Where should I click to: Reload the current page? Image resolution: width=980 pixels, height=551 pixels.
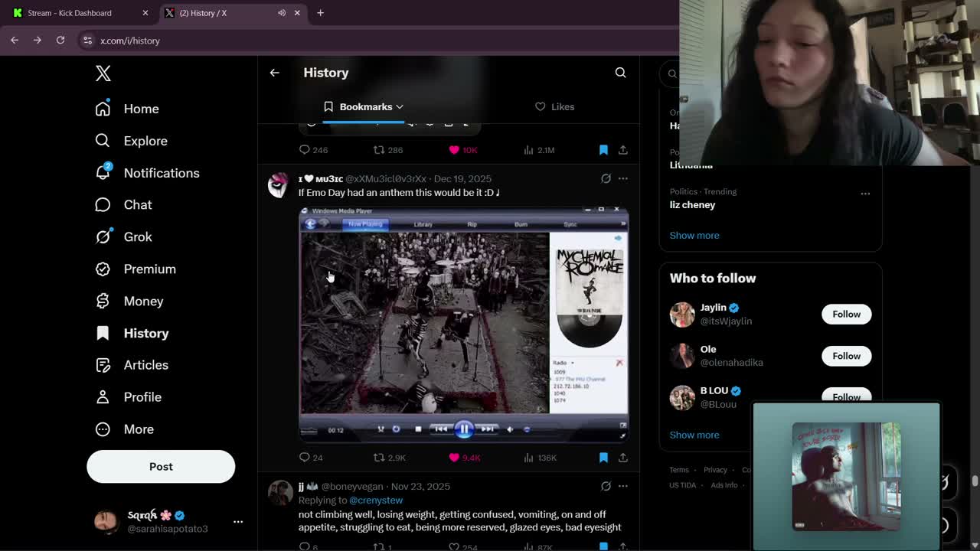pos(60,41)
